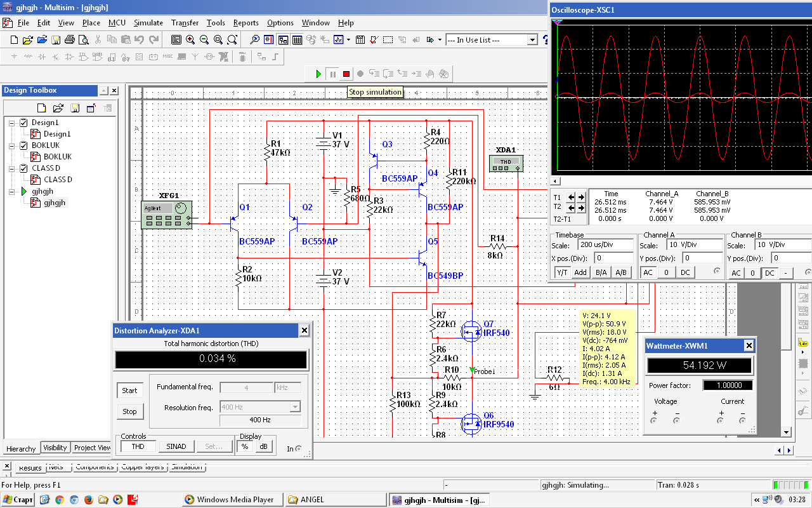This screenshot has height=508, width=812.
Task: Collapse the CLASS D tree node
Action: click(x=11, y=168)
